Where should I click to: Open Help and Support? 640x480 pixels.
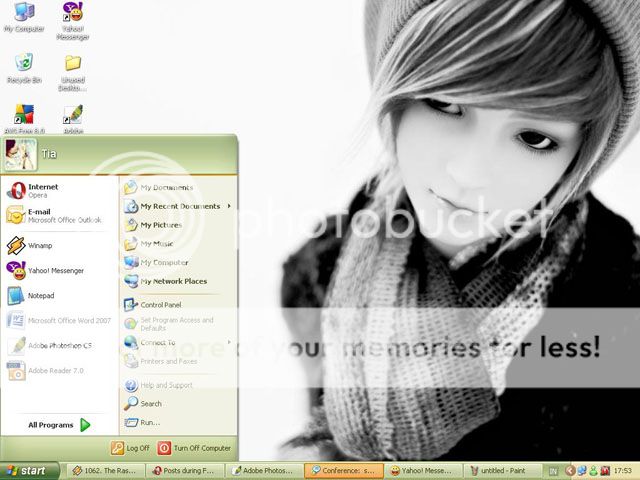(178, 385)
